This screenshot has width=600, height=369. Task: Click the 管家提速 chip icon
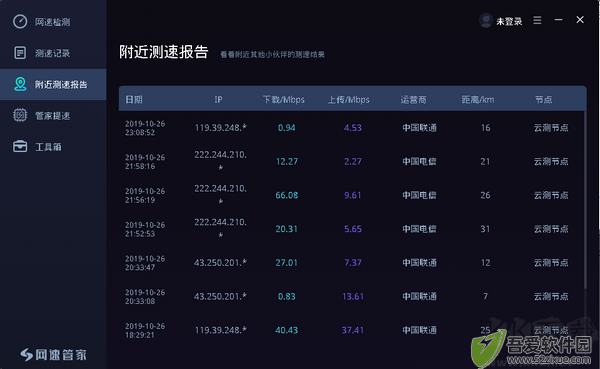pos(20,115)
